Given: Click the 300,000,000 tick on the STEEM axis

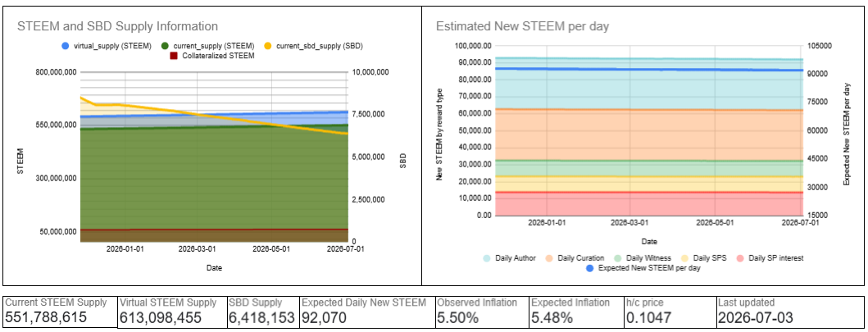Looking at the screenshot, I should (54, 178).
